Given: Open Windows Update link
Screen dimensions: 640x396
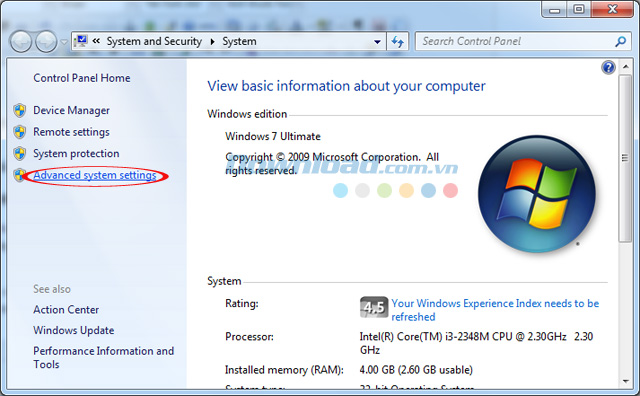Looking at the screenshot, I should (x=73, y=330).
